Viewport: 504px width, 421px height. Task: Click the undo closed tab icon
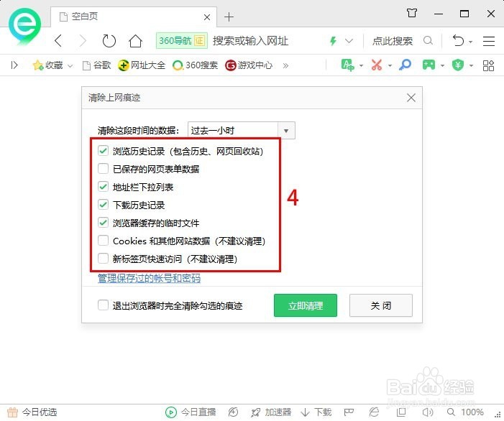click(x=458, y=41)
